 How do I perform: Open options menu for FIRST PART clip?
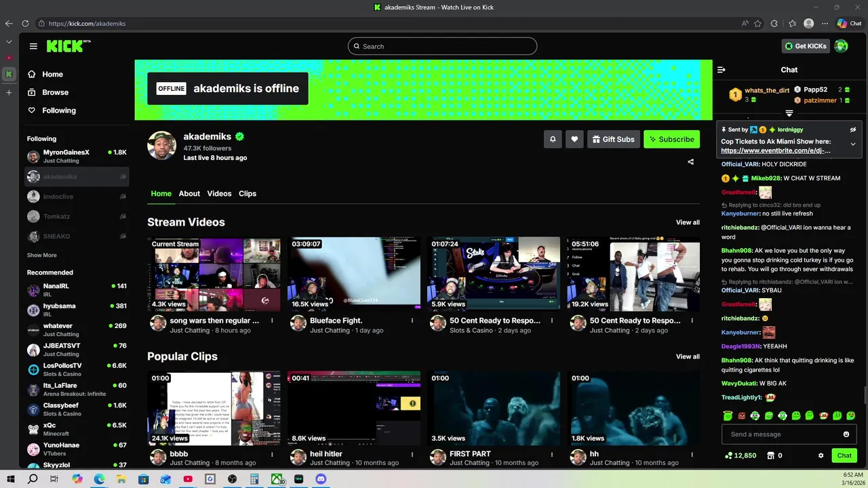tap(552, 454)
